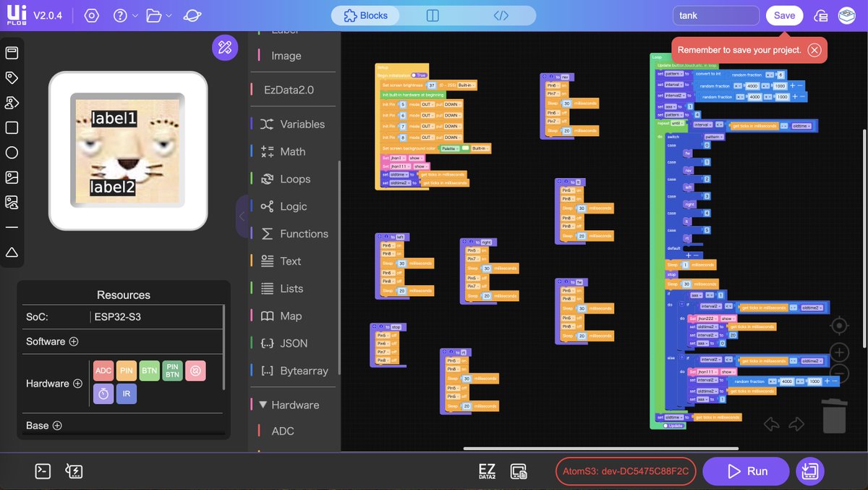
Task: Select label1 on the device preview
Action: 114,119
